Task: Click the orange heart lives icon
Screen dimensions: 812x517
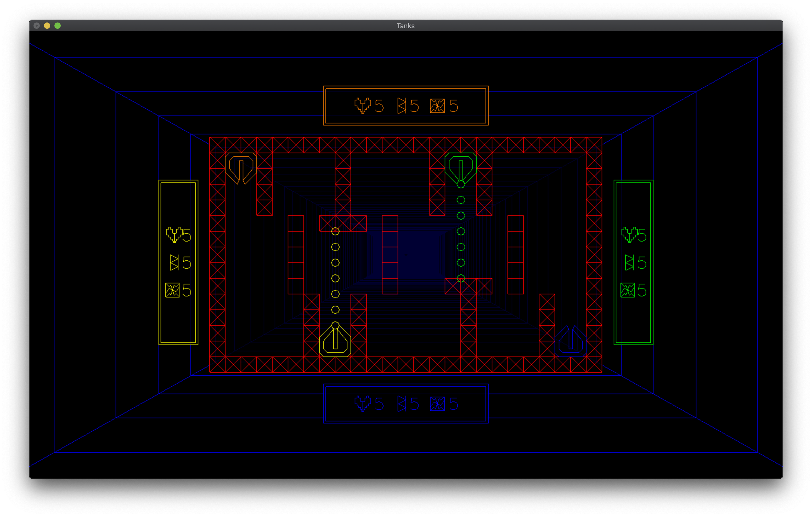Action: 363,106
